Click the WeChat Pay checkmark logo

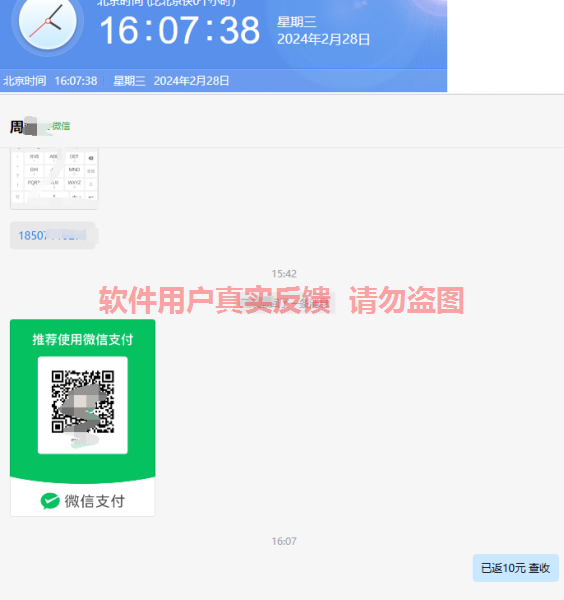click(x=50, y=501)
